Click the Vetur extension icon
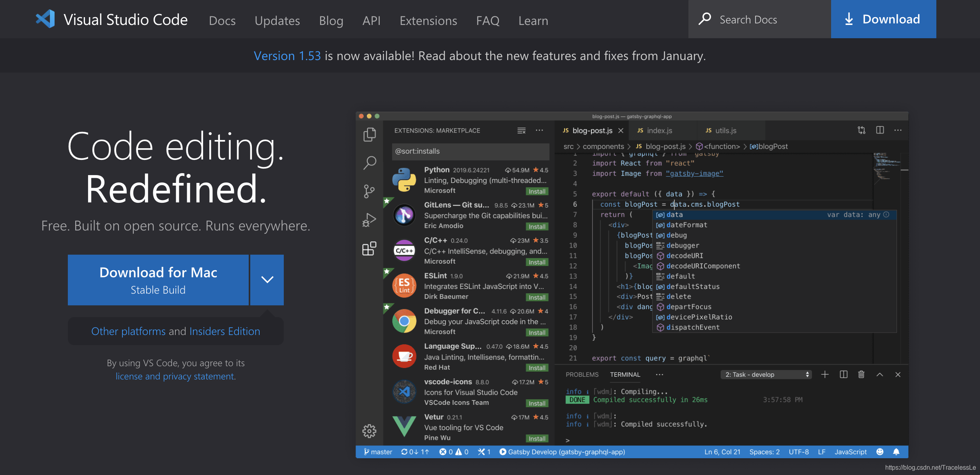Screen dimensions: 980x475 click(404, 426)
